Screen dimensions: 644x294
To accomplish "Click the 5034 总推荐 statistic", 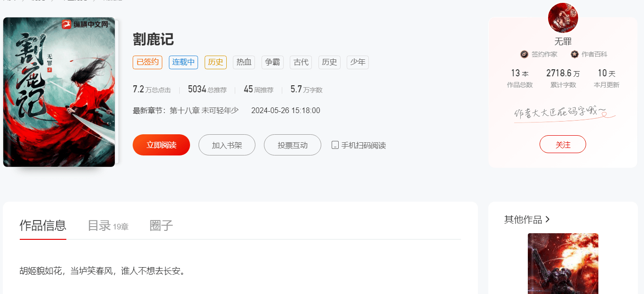I will click(207, 90).
